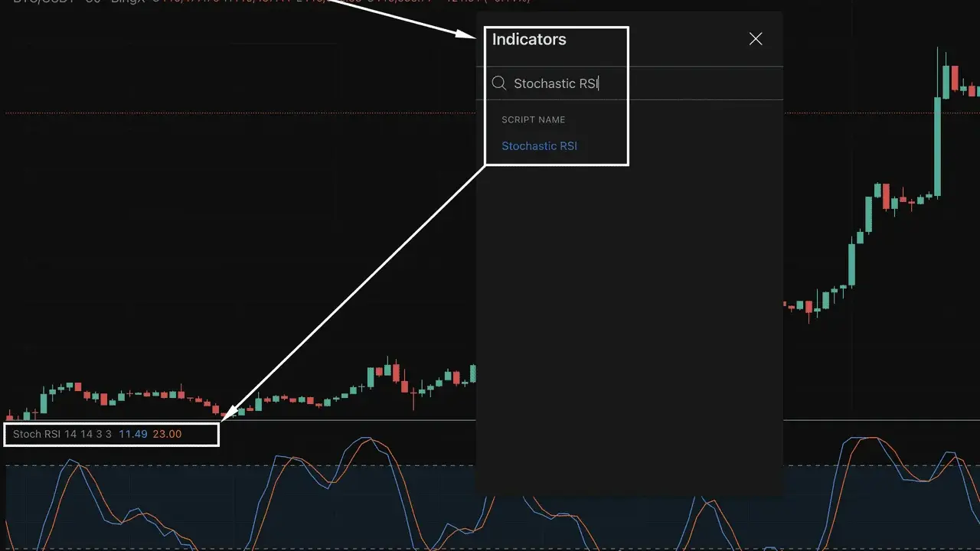Close the Indicators dialog

pyautogui.click(x=756, y=39)
